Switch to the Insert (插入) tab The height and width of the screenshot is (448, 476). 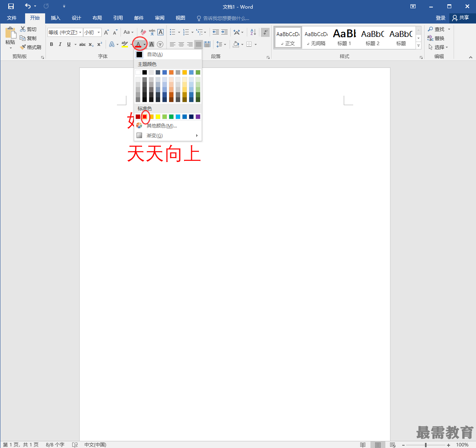tap(56, 18)
